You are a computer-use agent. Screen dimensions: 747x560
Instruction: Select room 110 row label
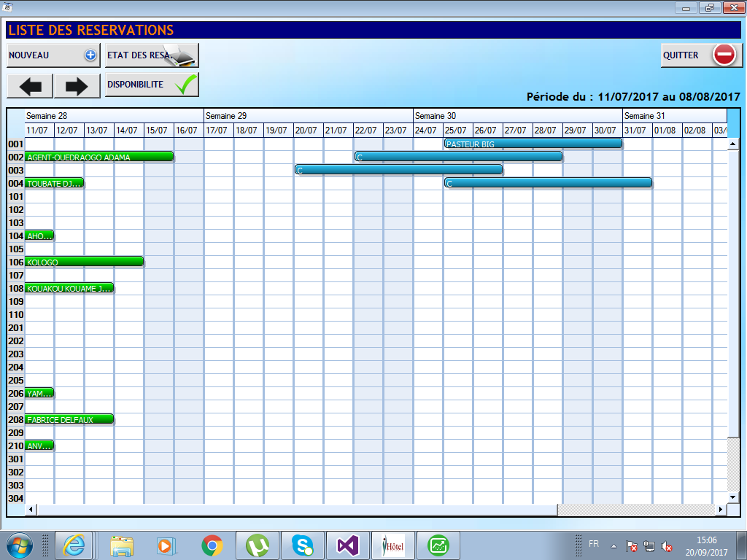(16, 314)
